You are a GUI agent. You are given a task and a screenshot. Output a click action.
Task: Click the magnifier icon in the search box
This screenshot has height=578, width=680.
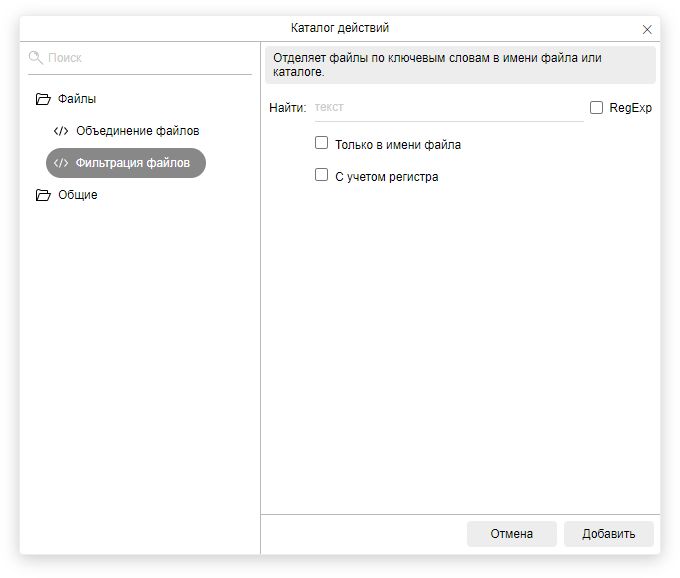tap(36, 58)
